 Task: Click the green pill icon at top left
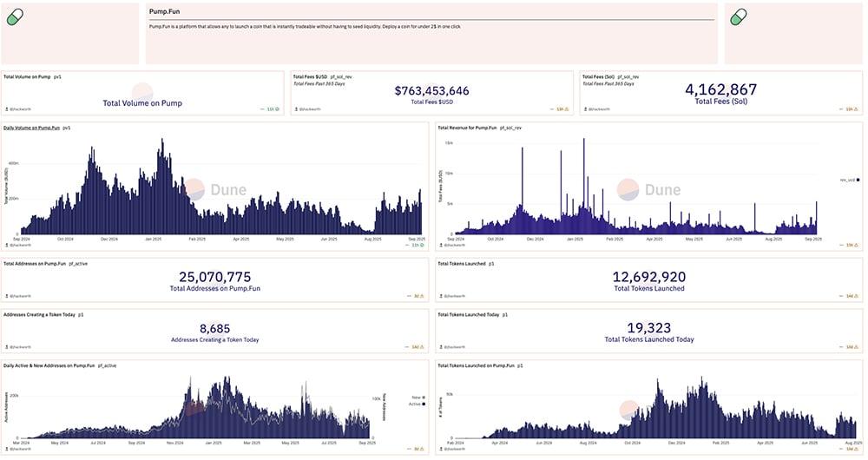click(x=16, y=16)
